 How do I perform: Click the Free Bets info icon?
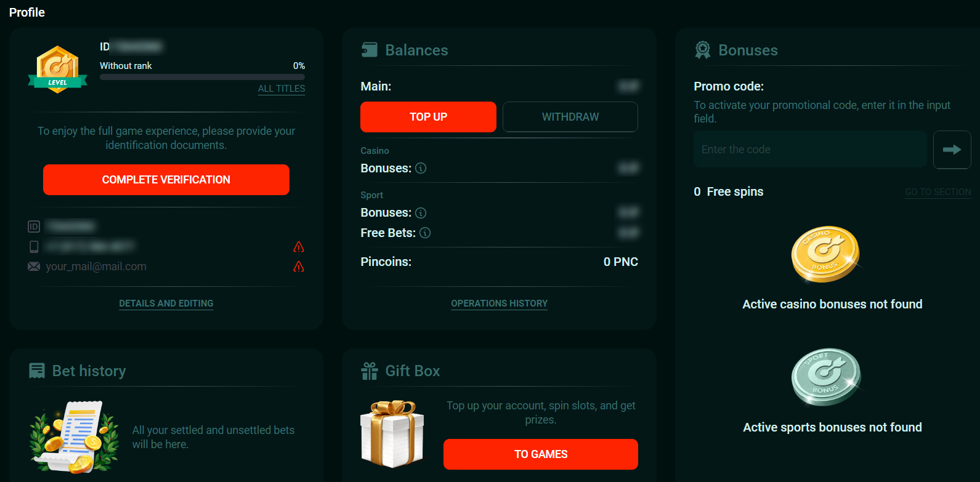click(425, 233)
